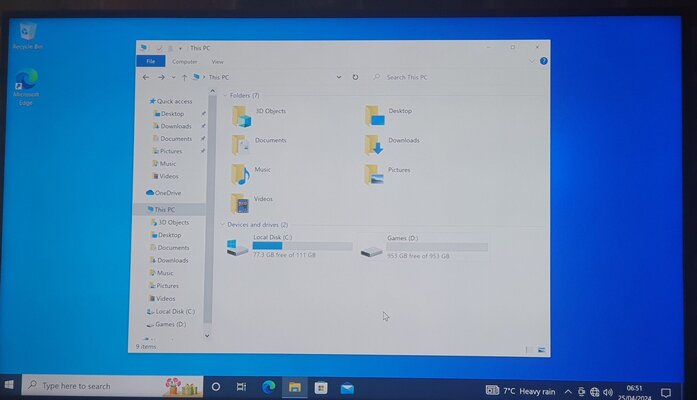Select pinned Desktop under Quick access
697x400 pixels.
pos(169,114)
